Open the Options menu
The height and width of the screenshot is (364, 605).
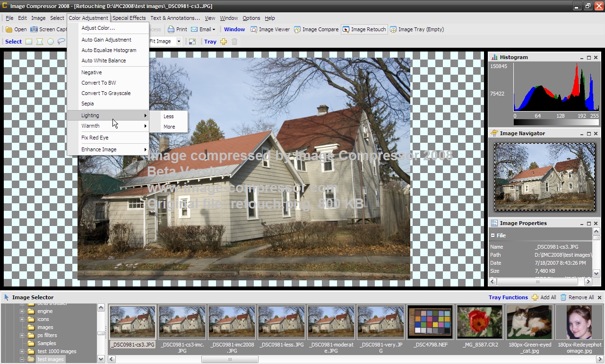(x=251, y=18)
